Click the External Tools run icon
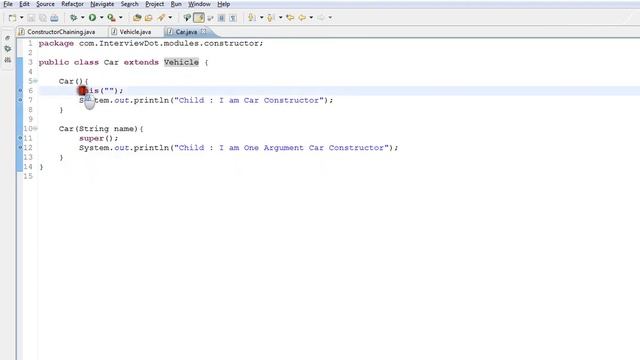This screenshot has width=640, height=360. [x=111, y=18]
